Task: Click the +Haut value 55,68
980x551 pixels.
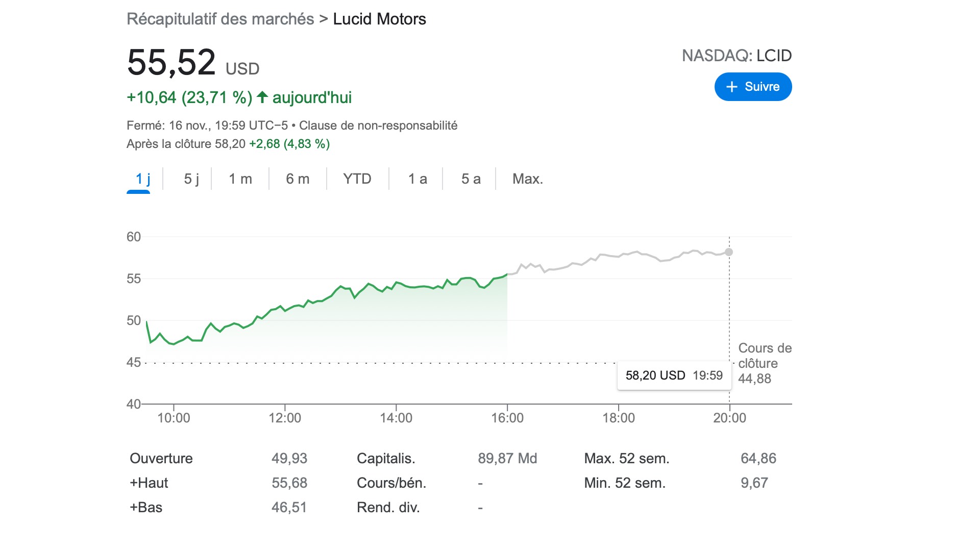Action: (289, 483)
